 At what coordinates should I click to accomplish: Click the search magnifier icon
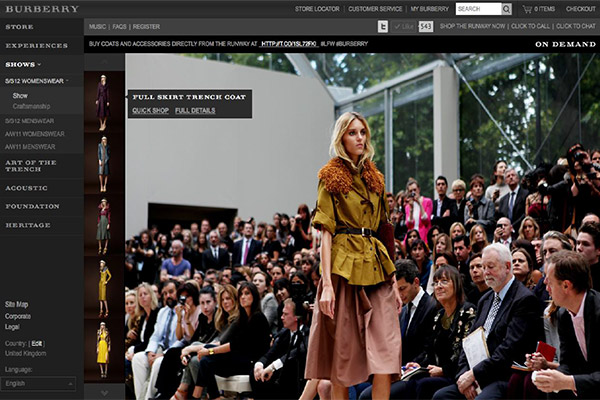click(506, 9)
